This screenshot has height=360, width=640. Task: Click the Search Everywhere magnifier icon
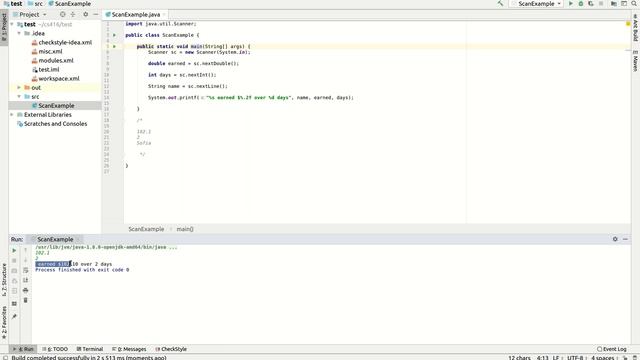tap(634, 4)
